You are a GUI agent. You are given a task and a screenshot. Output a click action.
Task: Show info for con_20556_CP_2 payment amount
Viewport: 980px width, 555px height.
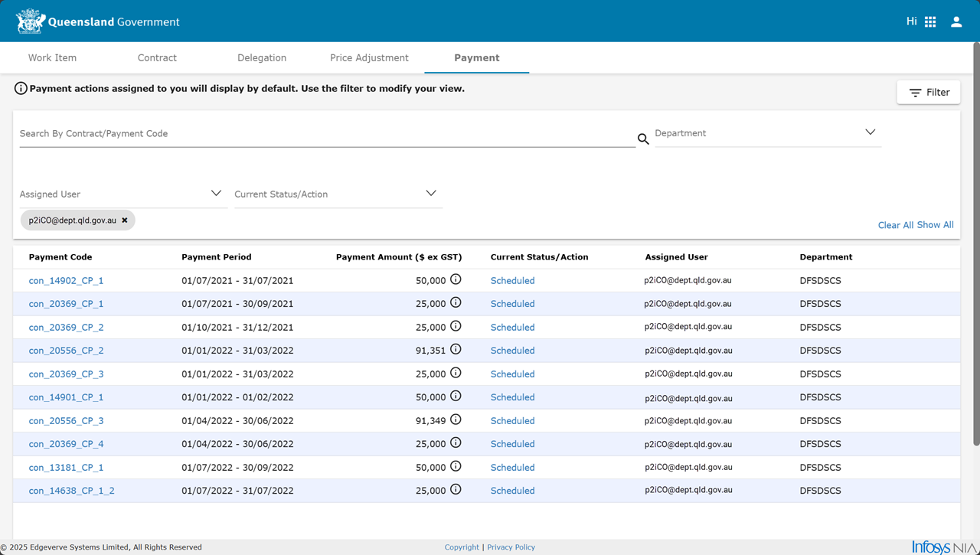click(x=456, y=350)
